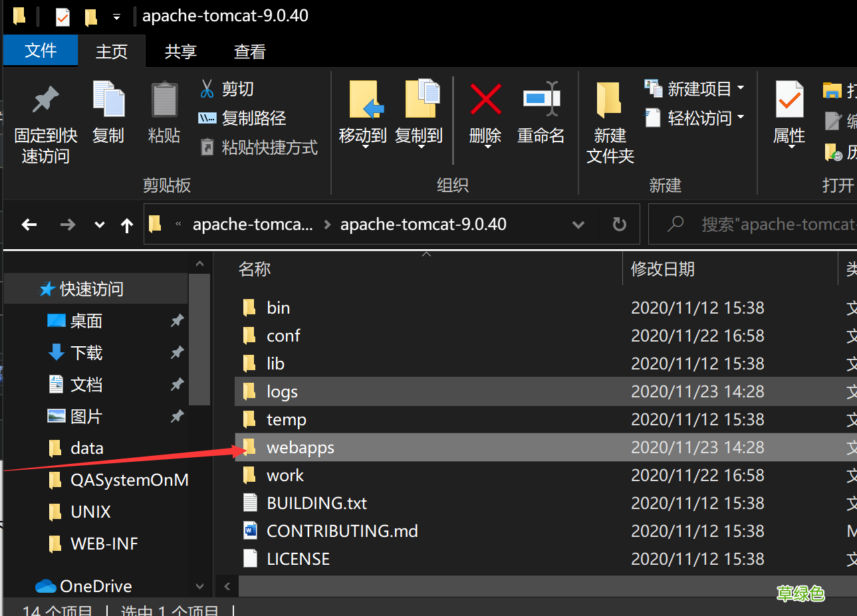Click the Delete red X icon
The image size is (857, 616).
tap(485, 100)
